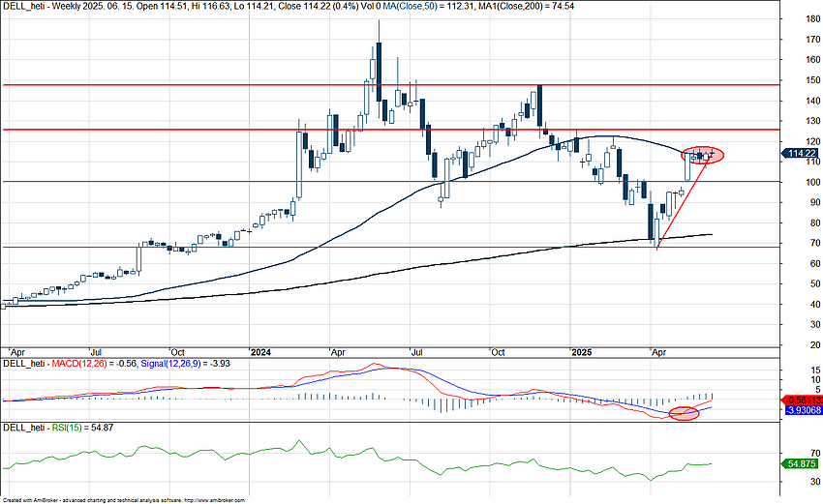Image resolution: width=823 pixels, height=504 pixels.
Task: Click the 30 level label in RSI pane
Action: click(x=815, y=482)
